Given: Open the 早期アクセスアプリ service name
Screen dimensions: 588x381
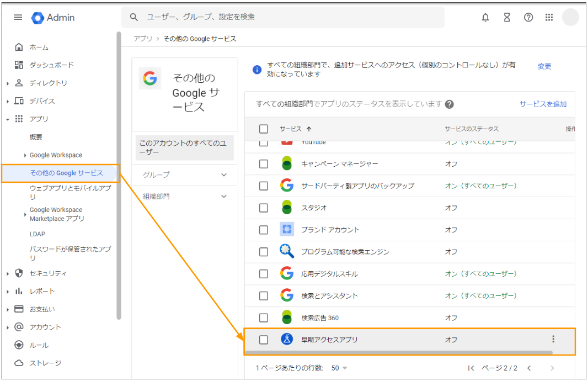Looking at the screenshot, I should 330,340.
